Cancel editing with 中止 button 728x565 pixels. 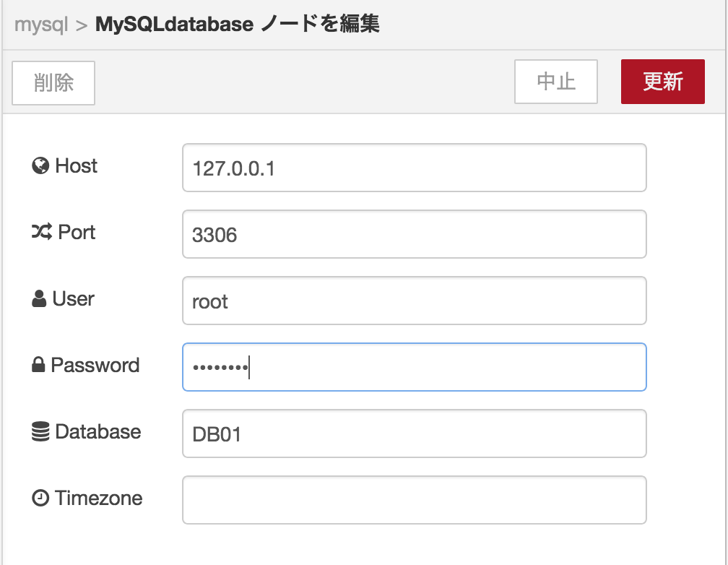[556, 82]
